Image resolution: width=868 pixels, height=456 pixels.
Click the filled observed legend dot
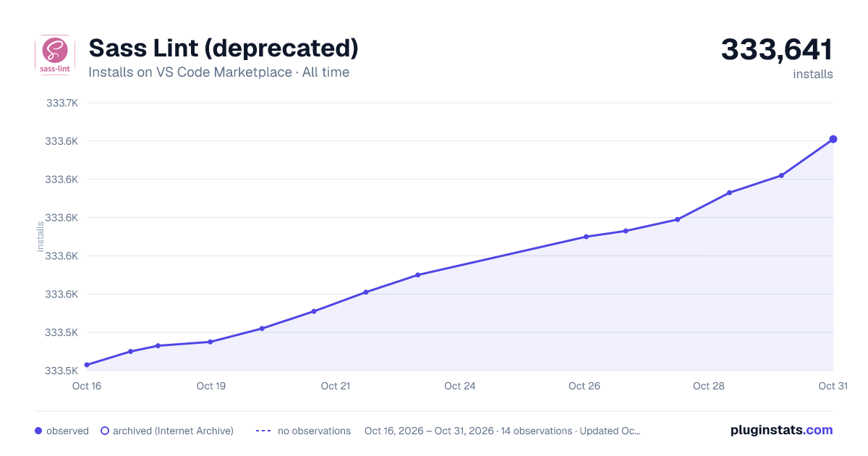[38, 431]
